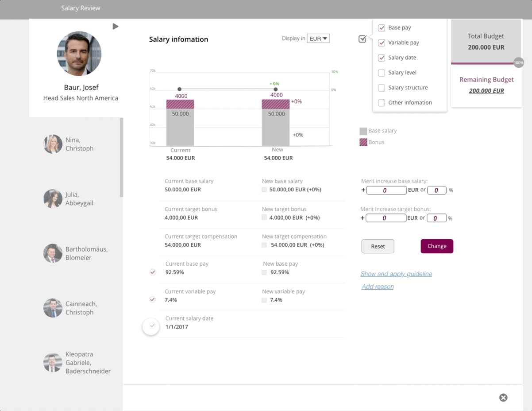Open the Show and apply guideline link
532x411 pixels.
coord(396,274)
